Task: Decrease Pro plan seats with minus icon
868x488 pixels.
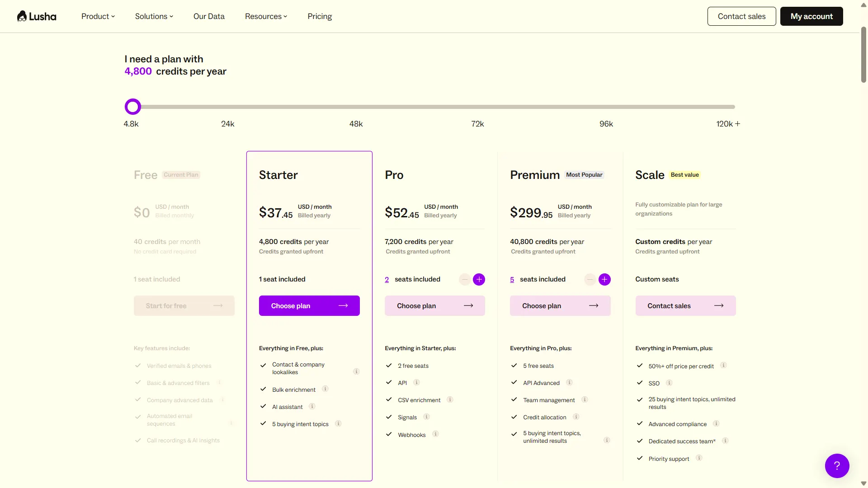Action: click(x=464, y=280)
